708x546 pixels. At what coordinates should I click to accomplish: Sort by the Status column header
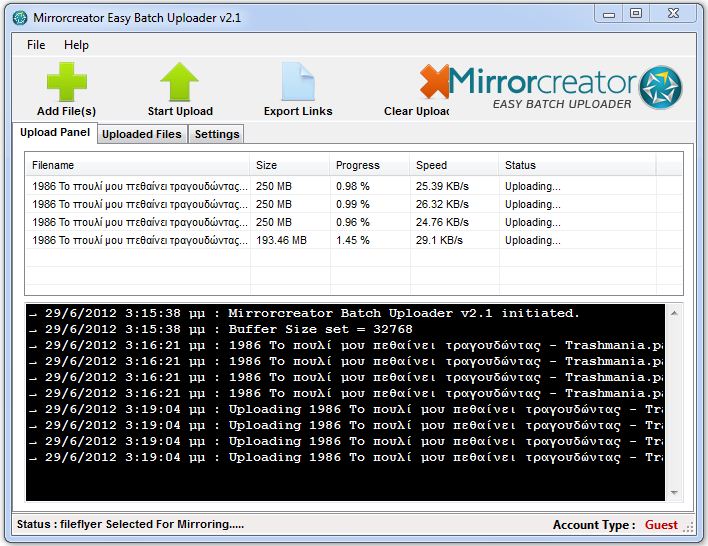(x=577, y=165)
